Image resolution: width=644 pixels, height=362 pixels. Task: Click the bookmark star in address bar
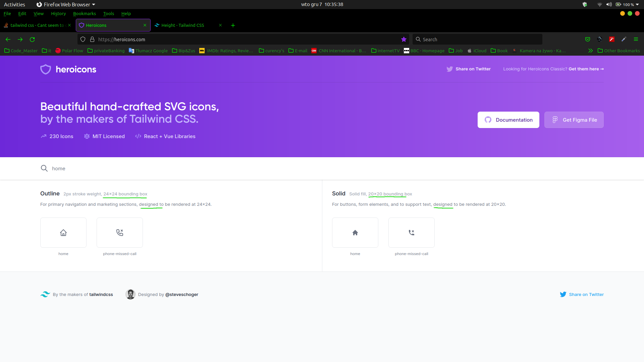(x=404, y=40)
